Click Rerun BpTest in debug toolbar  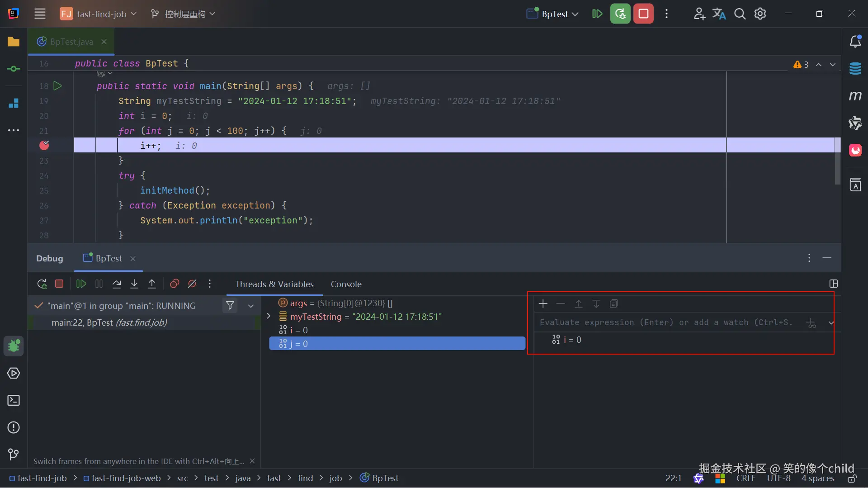[42, 284]
